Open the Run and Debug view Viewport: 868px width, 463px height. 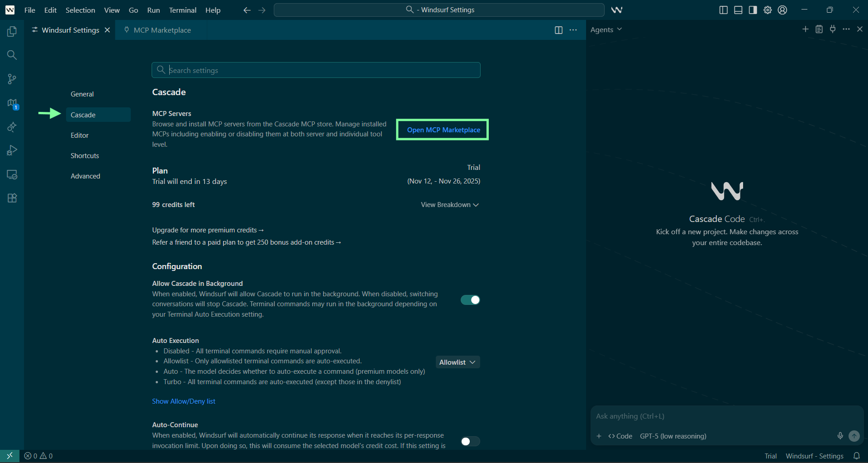[12, 150]
